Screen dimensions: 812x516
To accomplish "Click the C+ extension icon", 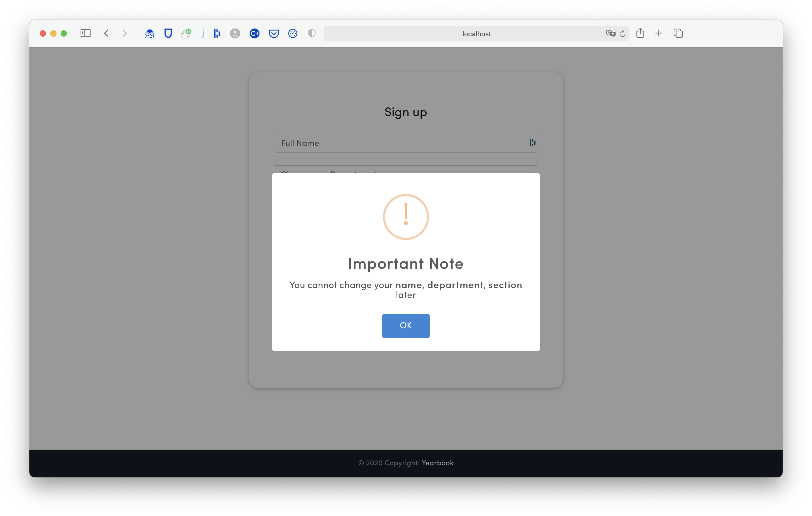I will click(x=254, y=33).
